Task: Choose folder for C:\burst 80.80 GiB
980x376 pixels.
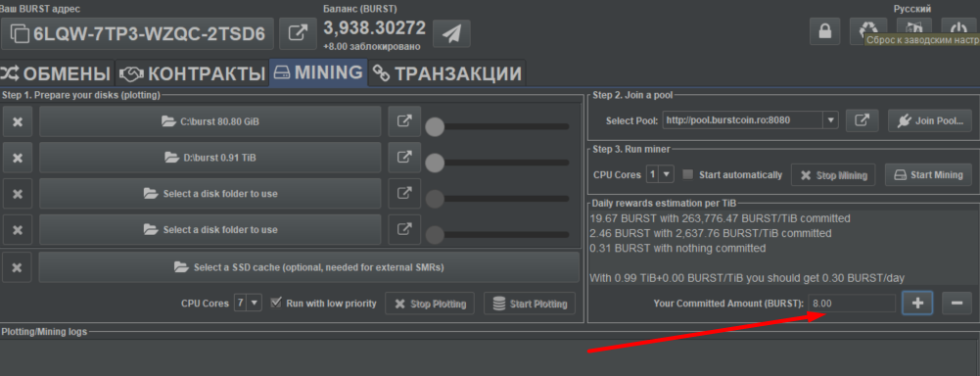Action: pyautogui.click(x=210, y=121)
